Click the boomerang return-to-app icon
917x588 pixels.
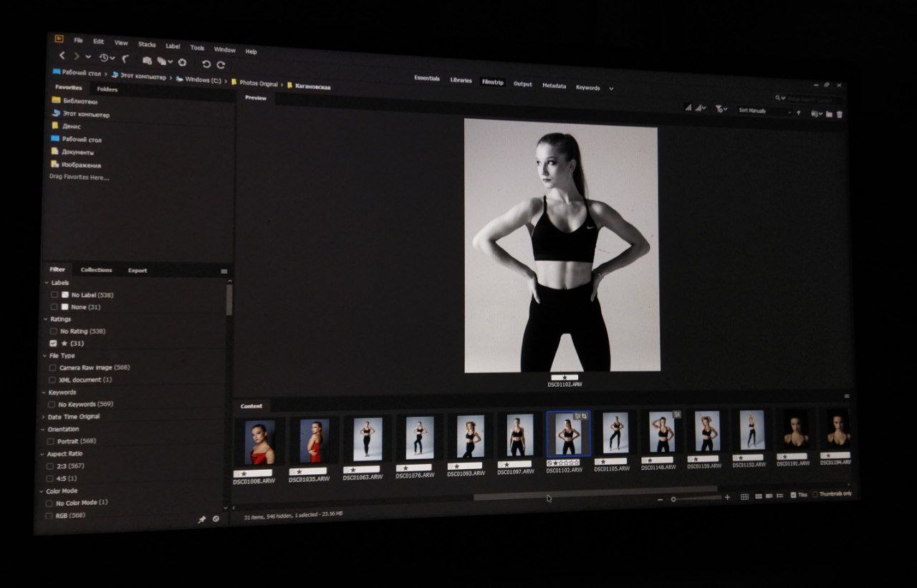click(x=126, y=59)
